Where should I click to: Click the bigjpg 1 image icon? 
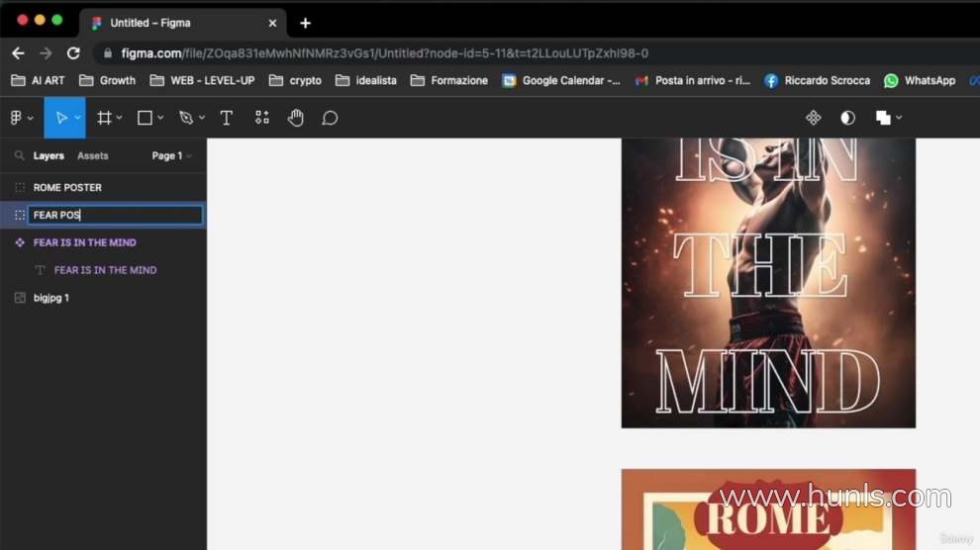pos(20,298)
